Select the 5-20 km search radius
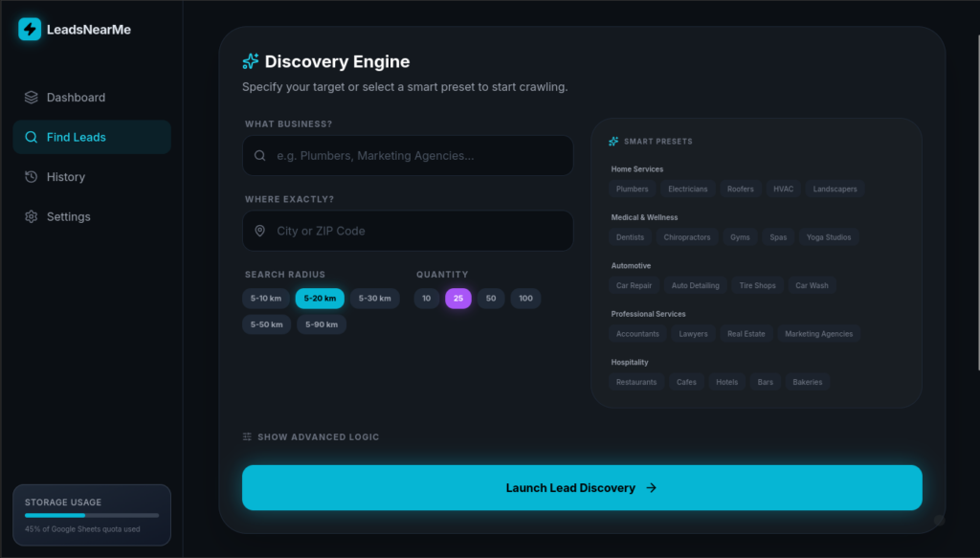Image resolution: width=980 pixels, height=558 pixels. coord(320,299)
